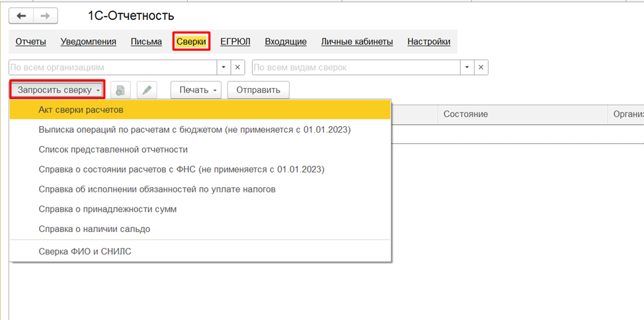Switch to the Сверки tab

191,42
